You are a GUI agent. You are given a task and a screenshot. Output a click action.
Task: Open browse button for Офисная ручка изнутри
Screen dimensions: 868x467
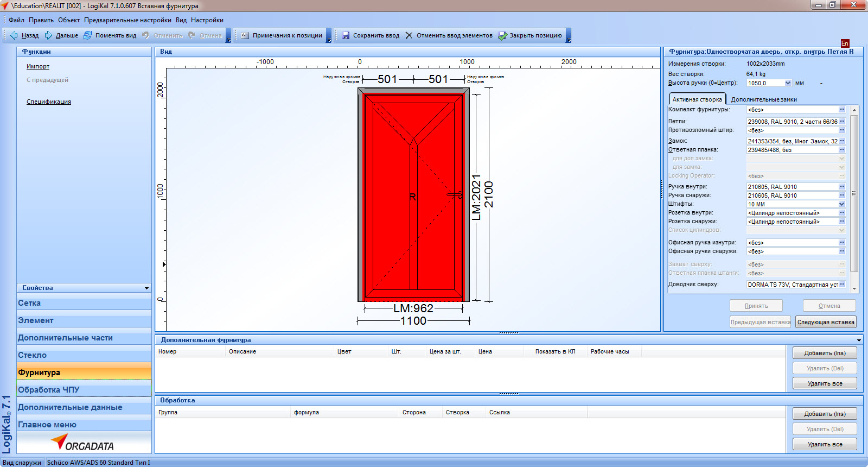click(842, 243)
